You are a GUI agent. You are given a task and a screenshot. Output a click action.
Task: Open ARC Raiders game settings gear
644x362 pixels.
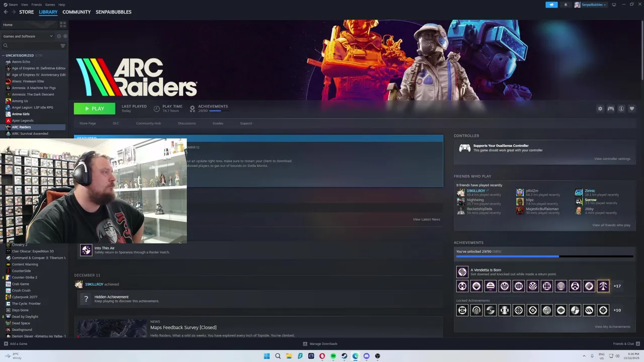pyautogui.click(x=600, y=109)
